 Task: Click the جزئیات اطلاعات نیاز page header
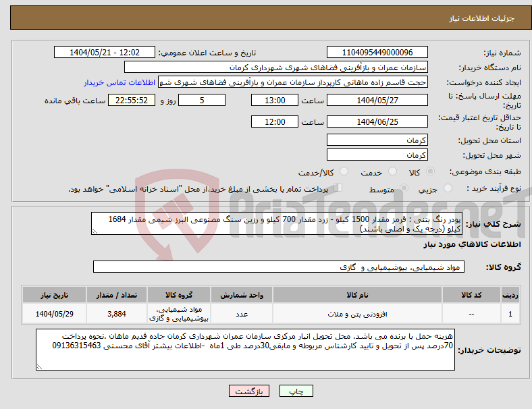pos(482,18)
